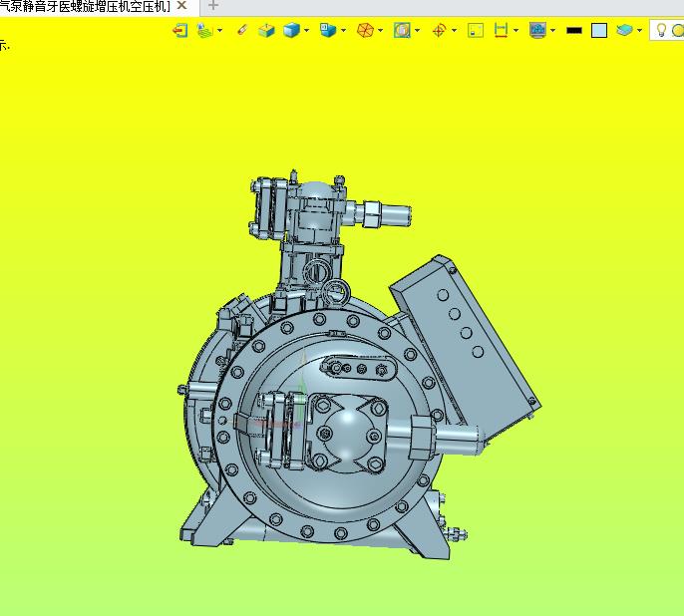Expand dropdown next to blue solid cube
The width and height of the screenshot is (684, 616).
click(307, 31)
